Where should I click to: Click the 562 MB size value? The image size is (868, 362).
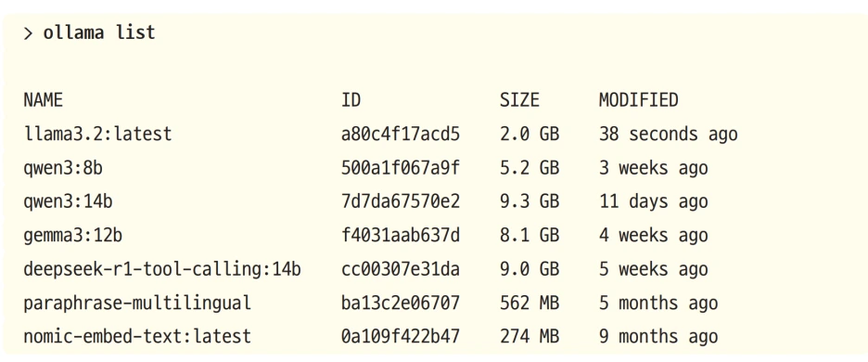click(530, 304)
